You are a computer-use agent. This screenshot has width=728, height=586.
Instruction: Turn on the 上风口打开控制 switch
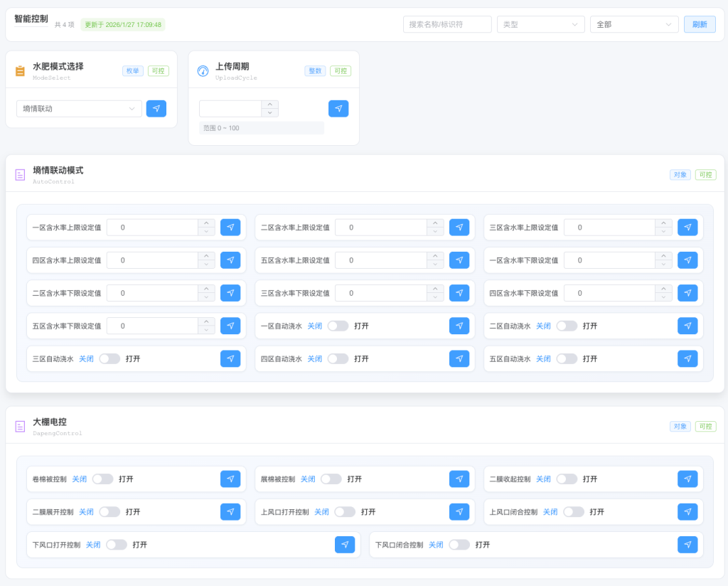(345, 512)
